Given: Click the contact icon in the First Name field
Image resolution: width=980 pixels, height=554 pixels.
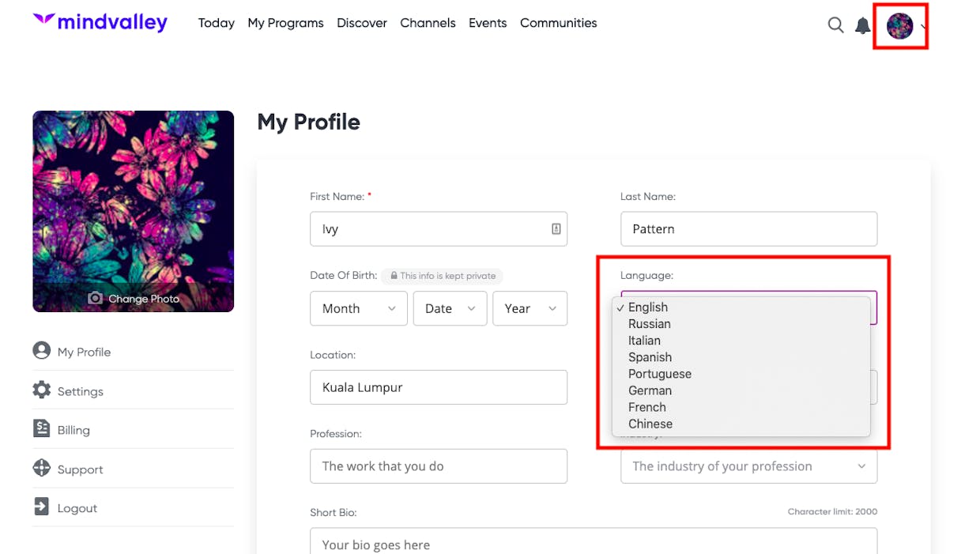Looking at the screenshot, I should [556, 228].
